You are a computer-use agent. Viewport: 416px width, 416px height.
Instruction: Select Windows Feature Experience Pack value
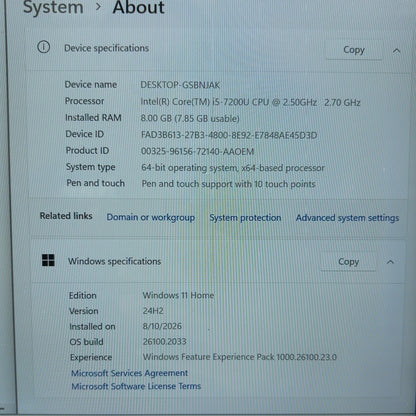(240, 357)
